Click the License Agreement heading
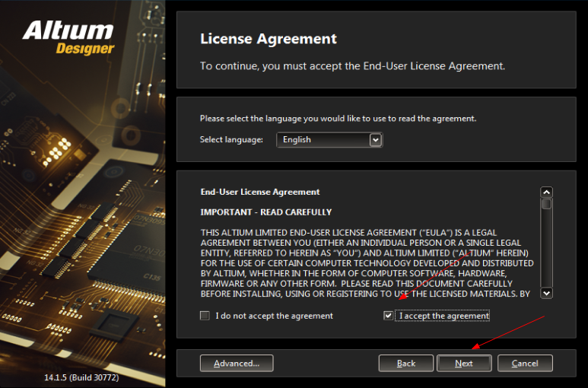Image resolution: width=588 pixels, height=388 pixels. tap(268, 39)
